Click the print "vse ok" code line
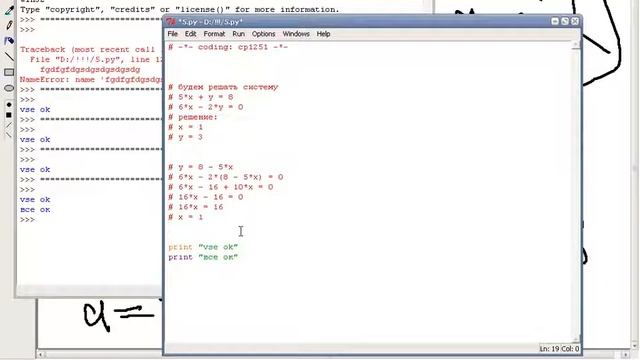Screen dimensions: 640x360 203,247
